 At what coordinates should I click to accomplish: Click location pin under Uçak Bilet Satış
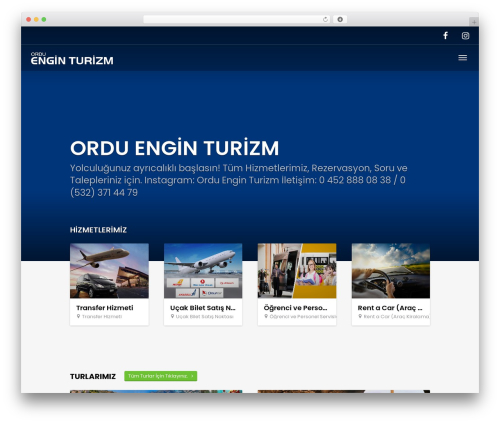[x=172, y=316]
